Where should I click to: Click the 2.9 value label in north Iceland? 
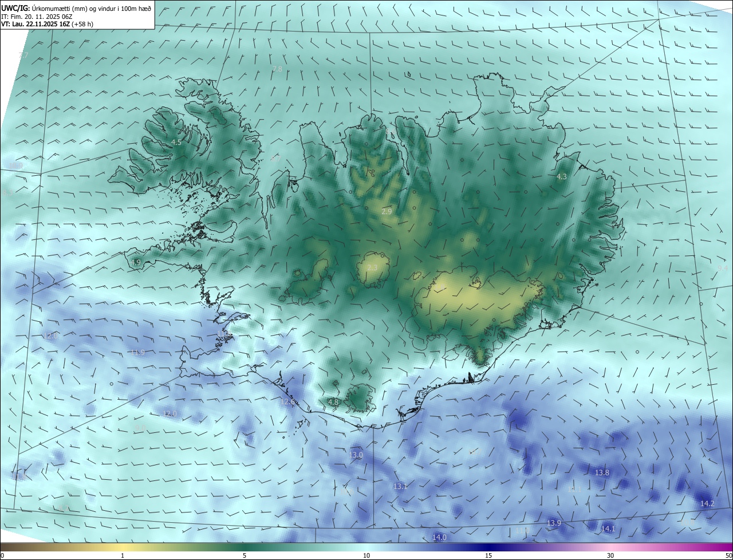[387, 212]
